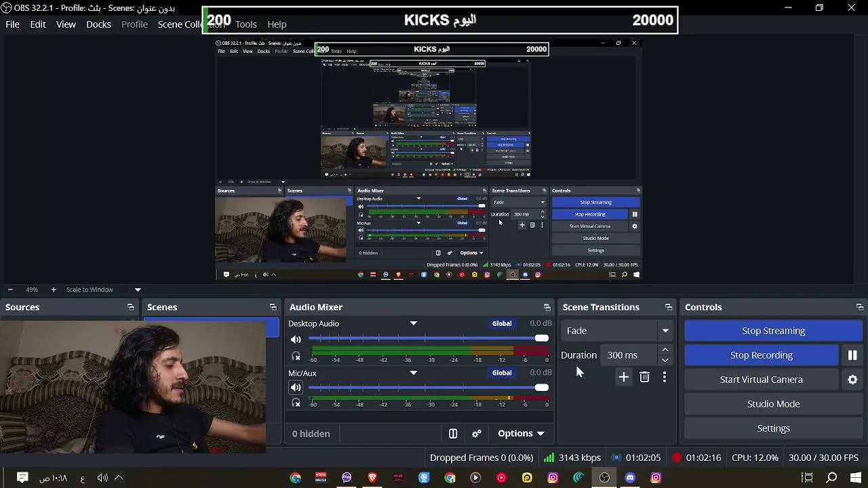Click Stop Streaming
Viewport: 868px width, 488px height.
(x=774, y=331)
